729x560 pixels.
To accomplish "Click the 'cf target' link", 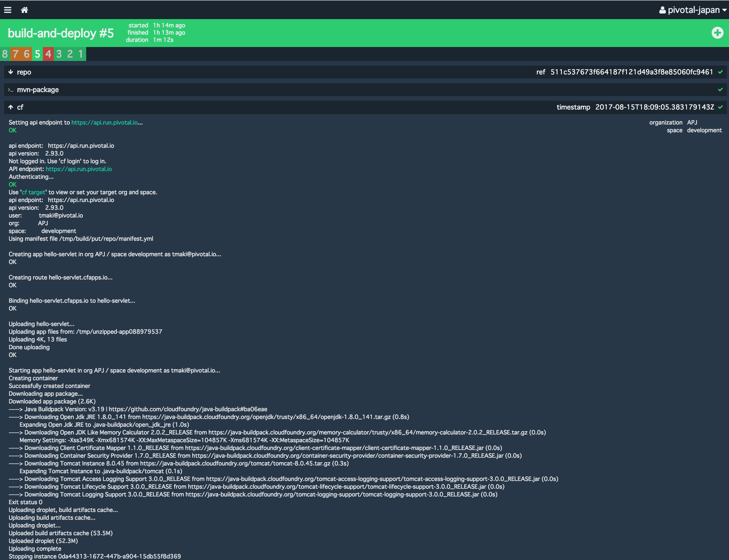I will tap(33, 192).
